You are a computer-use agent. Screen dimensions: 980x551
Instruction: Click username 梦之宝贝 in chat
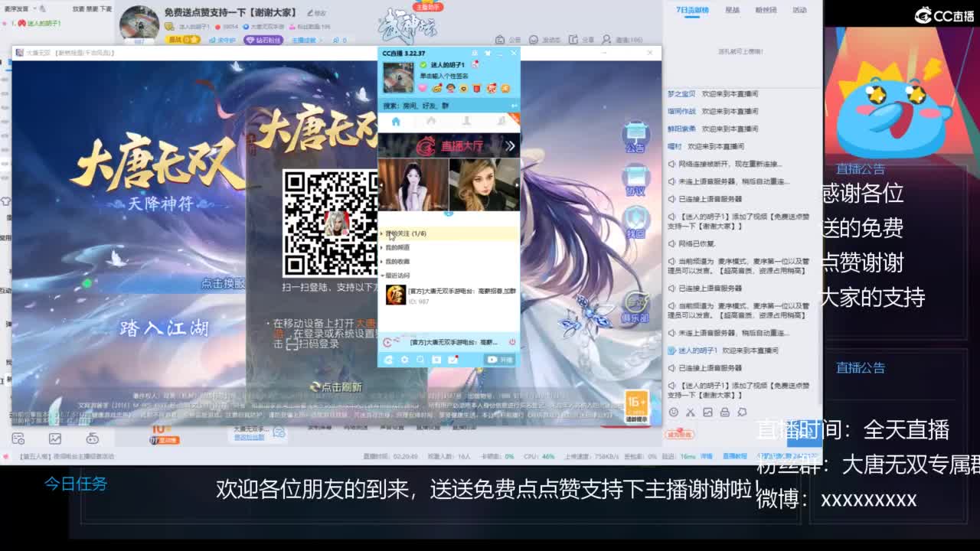click(681, 93)
